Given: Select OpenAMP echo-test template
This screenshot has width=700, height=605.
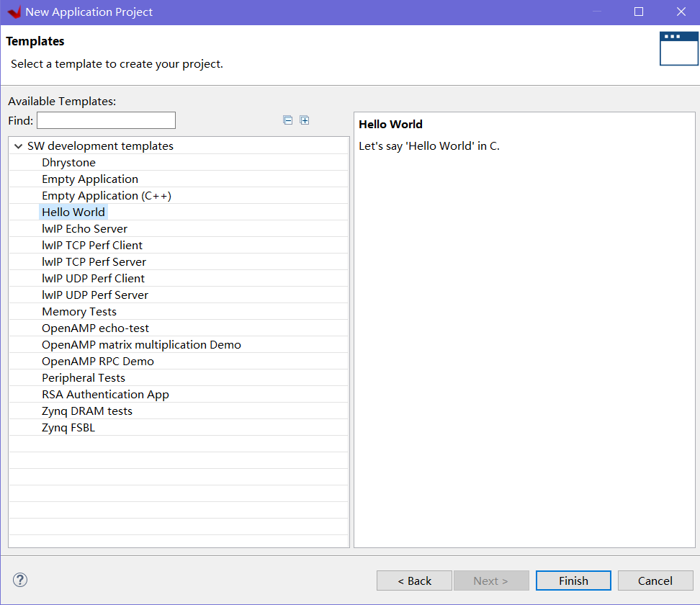Looking at the screenshot, I should click(x=96, y=328).
